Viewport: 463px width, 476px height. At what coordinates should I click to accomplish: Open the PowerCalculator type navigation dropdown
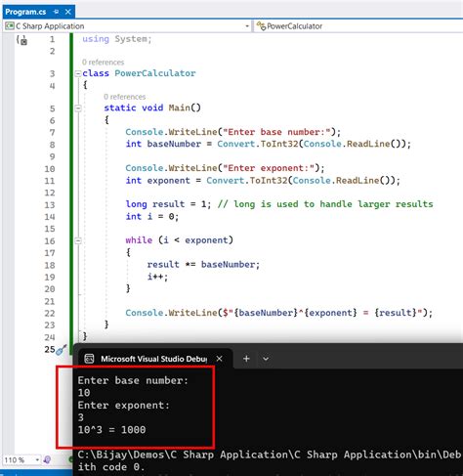tap(358, 26)
